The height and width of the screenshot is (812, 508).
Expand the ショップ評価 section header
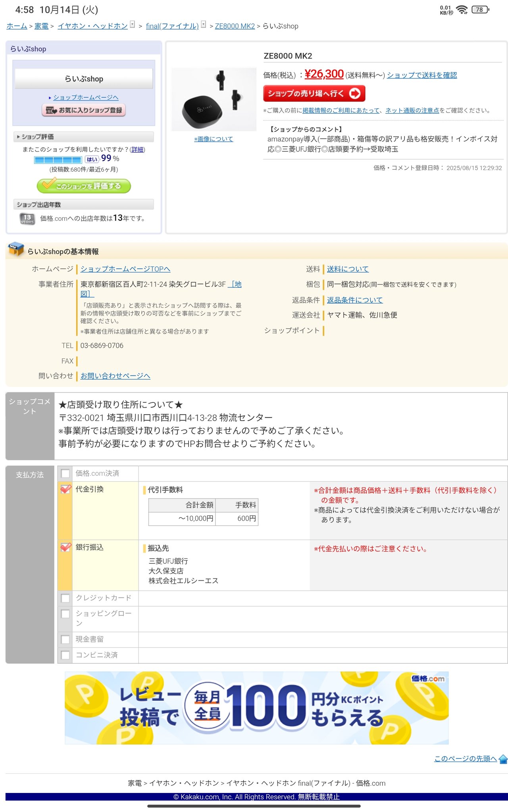click(84, 137)
